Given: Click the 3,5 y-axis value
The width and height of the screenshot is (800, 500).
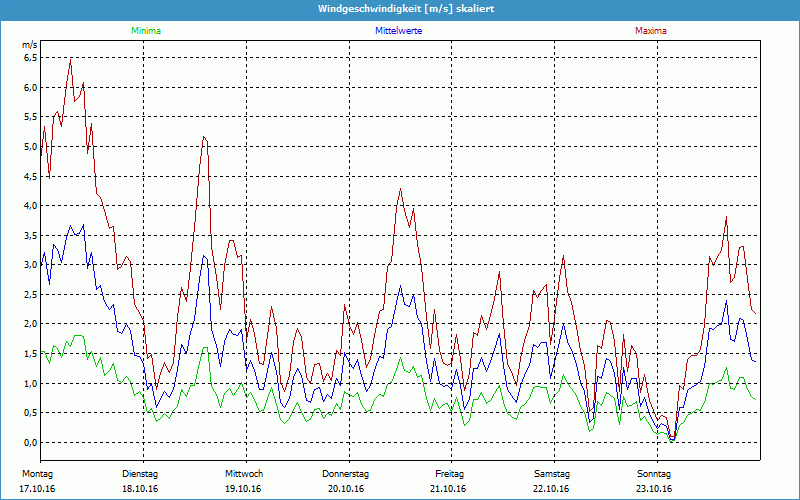Looking at the screenshot, I should pos(31,236).
